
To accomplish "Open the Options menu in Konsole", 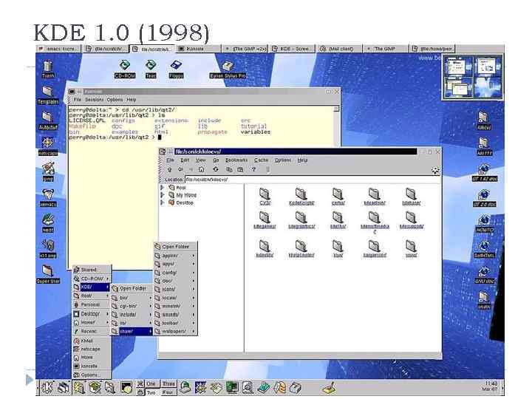I will [115, 100].
